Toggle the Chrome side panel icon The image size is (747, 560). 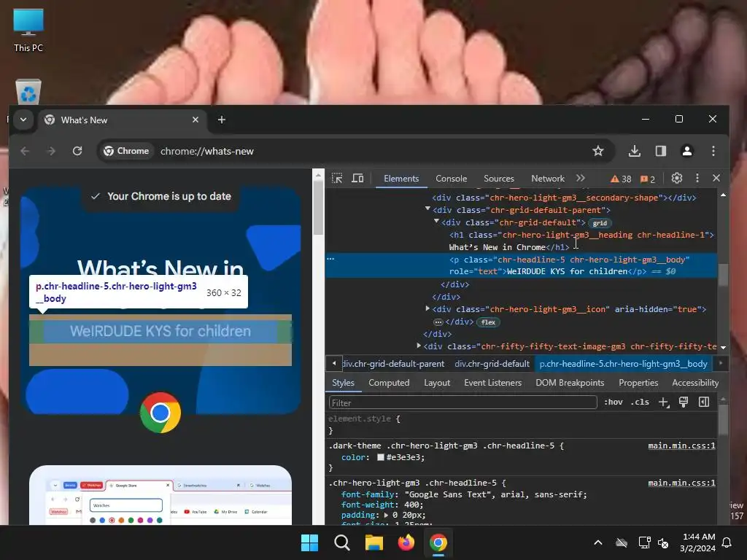tap(661, 151)
